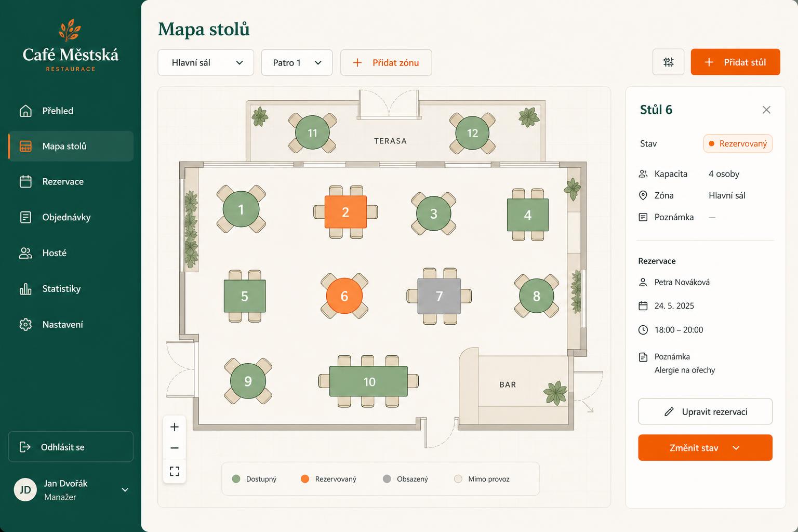This screenshot has width=798, height=532.
Task: Select terrace table 11
Action: pyautogui.click(x=312, y=133)
